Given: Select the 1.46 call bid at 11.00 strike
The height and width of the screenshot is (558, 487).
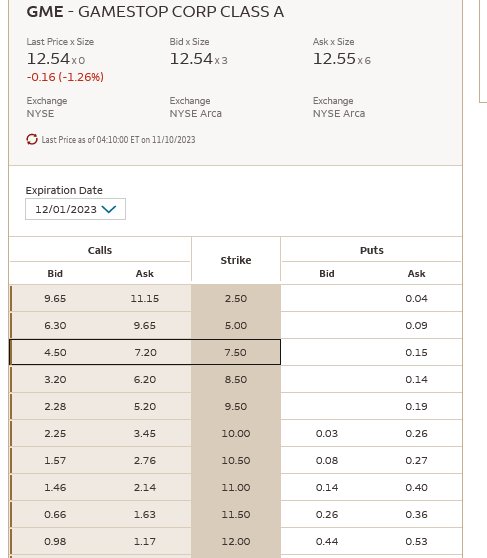Looking at the screenshot, I should (x=55, y=488).
